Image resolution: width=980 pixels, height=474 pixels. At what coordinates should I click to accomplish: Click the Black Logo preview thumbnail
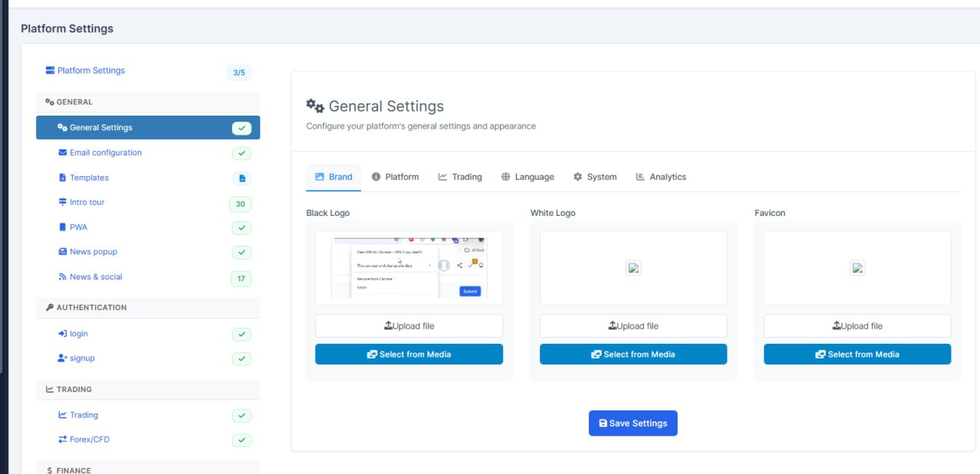409,268
